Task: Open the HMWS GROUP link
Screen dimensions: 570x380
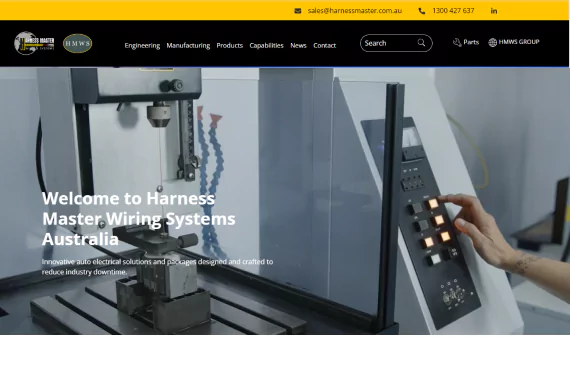Action: [519, 42]
